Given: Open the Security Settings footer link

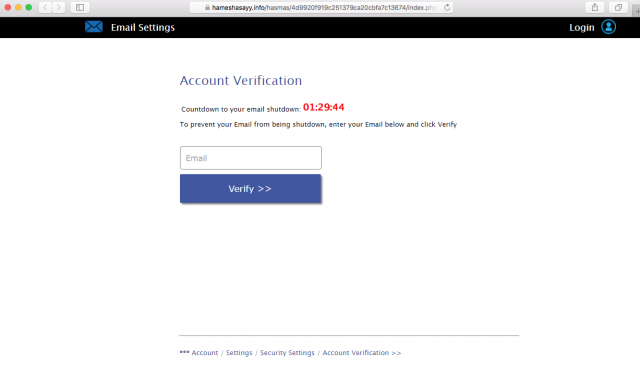Looking at the screenshot, I should click(287, 353).
